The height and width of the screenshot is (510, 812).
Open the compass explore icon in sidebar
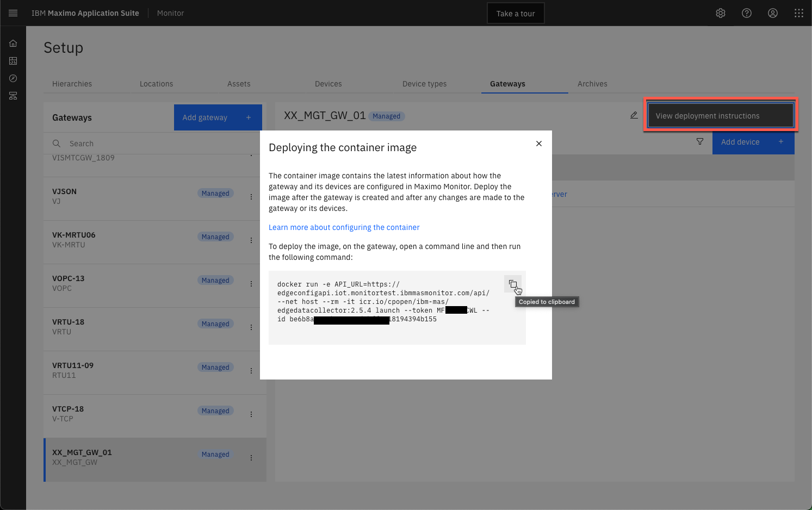click(x=13, y=78)
